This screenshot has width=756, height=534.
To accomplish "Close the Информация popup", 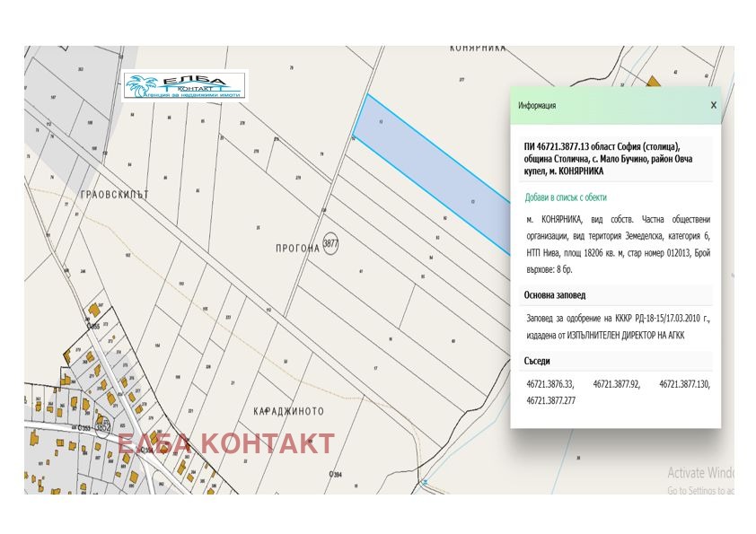I will (714, 105).
